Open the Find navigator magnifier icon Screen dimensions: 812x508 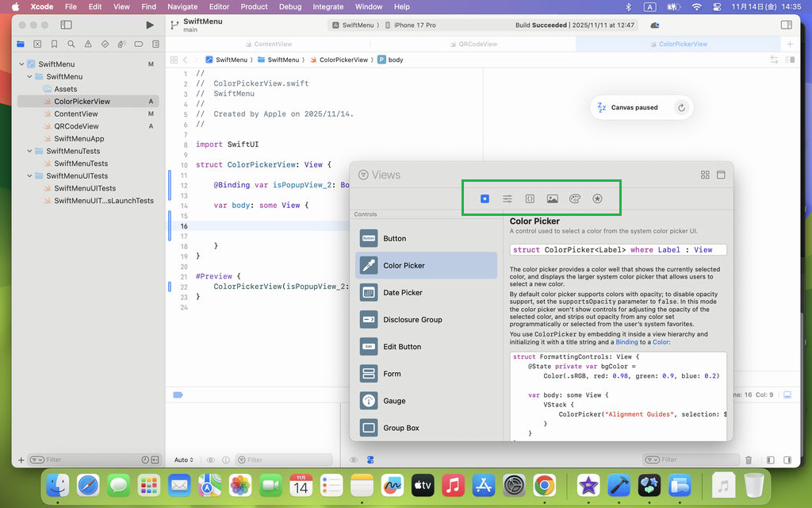pyautogui.click(x=71, y=44)
